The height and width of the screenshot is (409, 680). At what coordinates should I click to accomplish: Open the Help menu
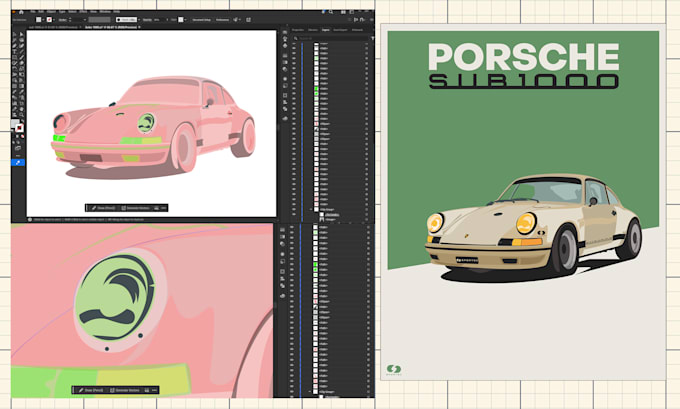pyautogui.click(x=117, y=12)
